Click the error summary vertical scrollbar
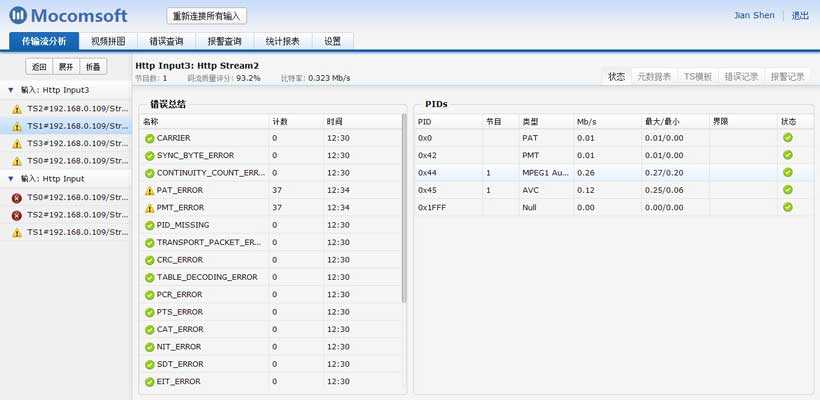 pos(404,208)
